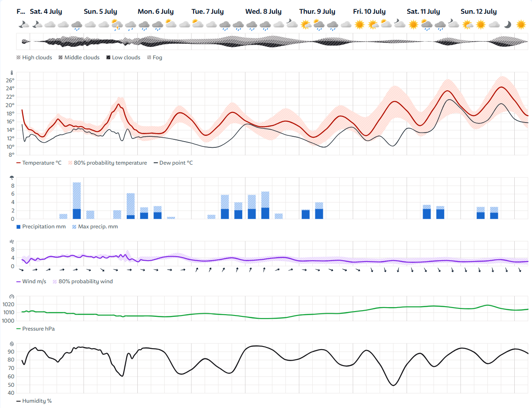Click the Max precip. mm legend entry
Viewport: 532px width, 408px height.
(x=95, y=227)
